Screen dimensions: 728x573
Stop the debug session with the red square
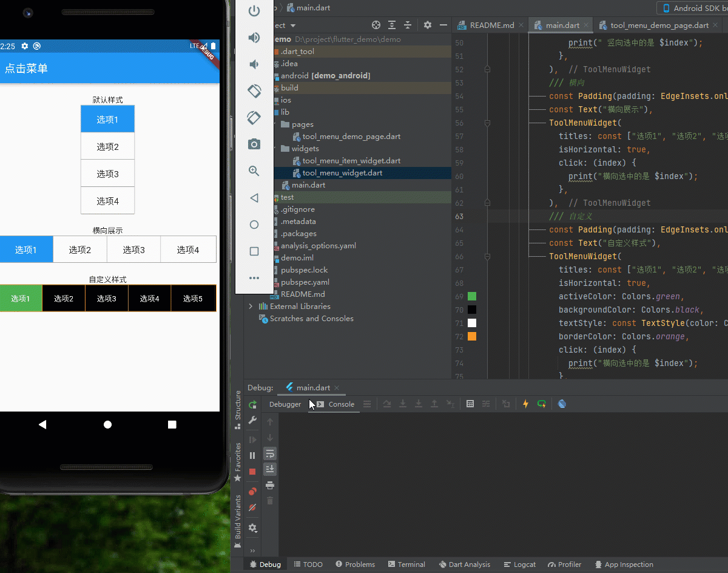pos(253,472)
